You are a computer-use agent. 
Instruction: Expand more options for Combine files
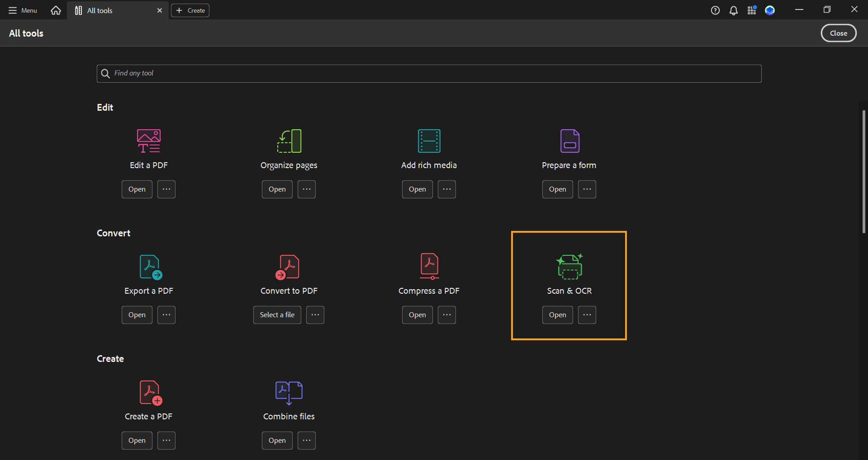(307, 441)
